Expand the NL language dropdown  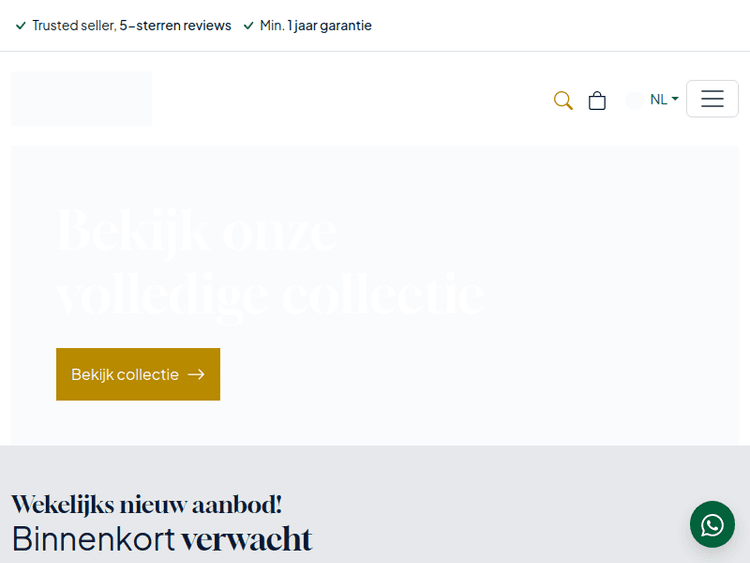click(x=658, y=99)
